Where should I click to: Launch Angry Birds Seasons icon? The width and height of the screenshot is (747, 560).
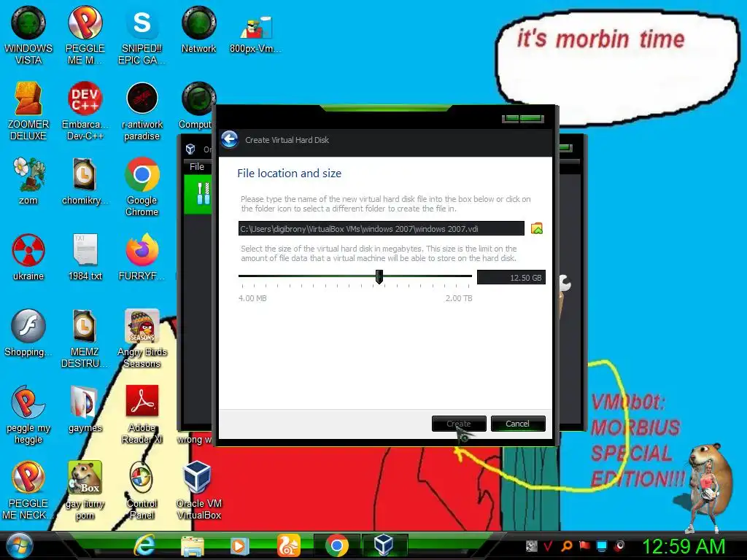click(142, 338)
